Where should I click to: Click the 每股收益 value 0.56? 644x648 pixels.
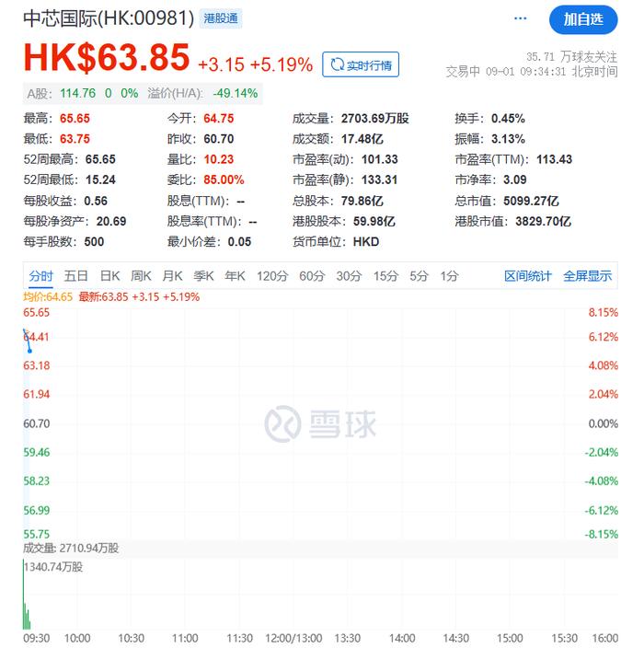click(x=96, y=202)
